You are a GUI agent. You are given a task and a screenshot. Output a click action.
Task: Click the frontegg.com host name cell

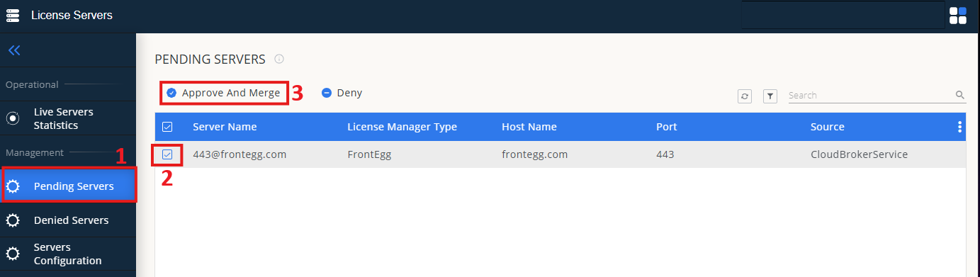pos(534,154)
